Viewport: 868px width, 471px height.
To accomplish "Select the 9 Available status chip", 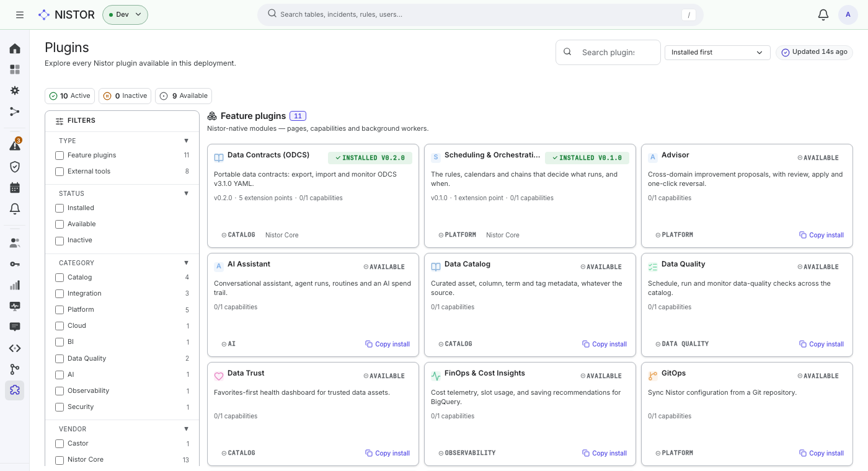I will tap(184, 96).
